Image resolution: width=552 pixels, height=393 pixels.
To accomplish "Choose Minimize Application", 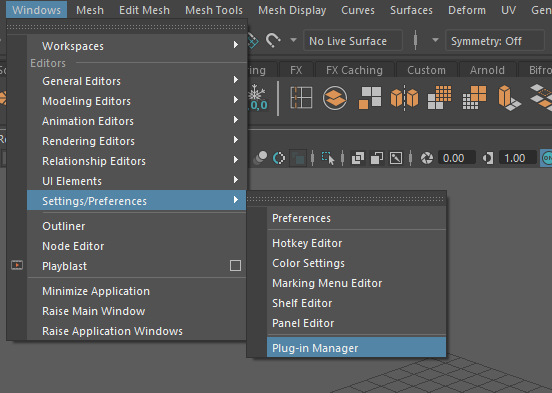I will coord(136,291).
